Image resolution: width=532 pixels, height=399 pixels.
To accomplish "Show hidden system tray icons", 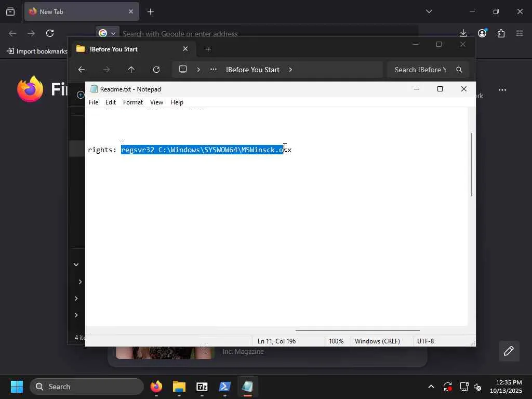I will 431,387.
